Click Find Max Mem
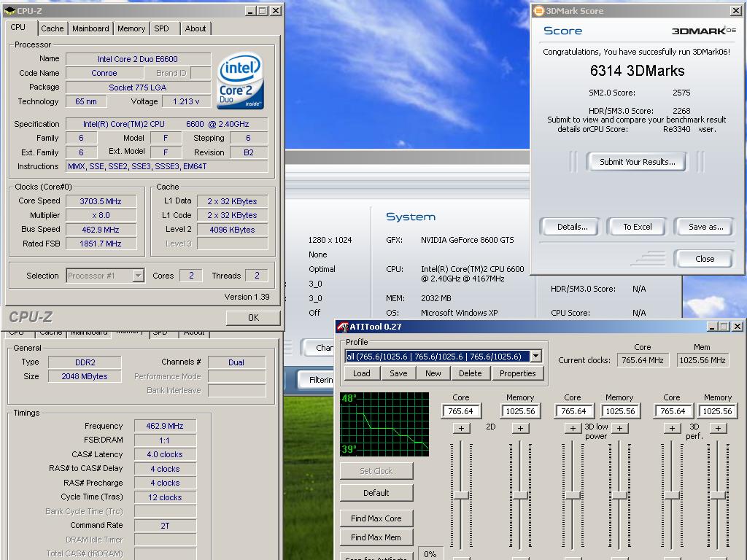 point(376,537)
